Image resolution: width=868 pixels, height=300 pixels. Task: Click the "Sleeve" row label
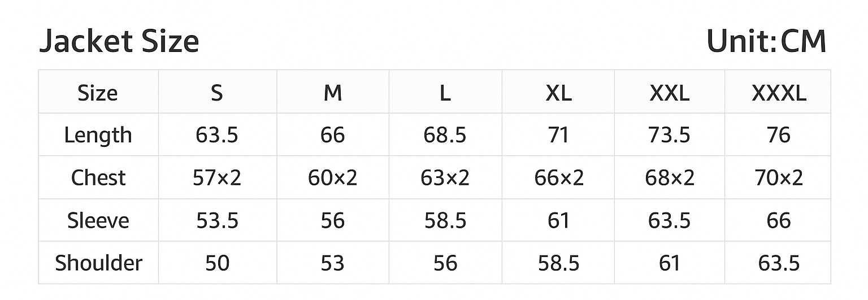pos(98,220)
